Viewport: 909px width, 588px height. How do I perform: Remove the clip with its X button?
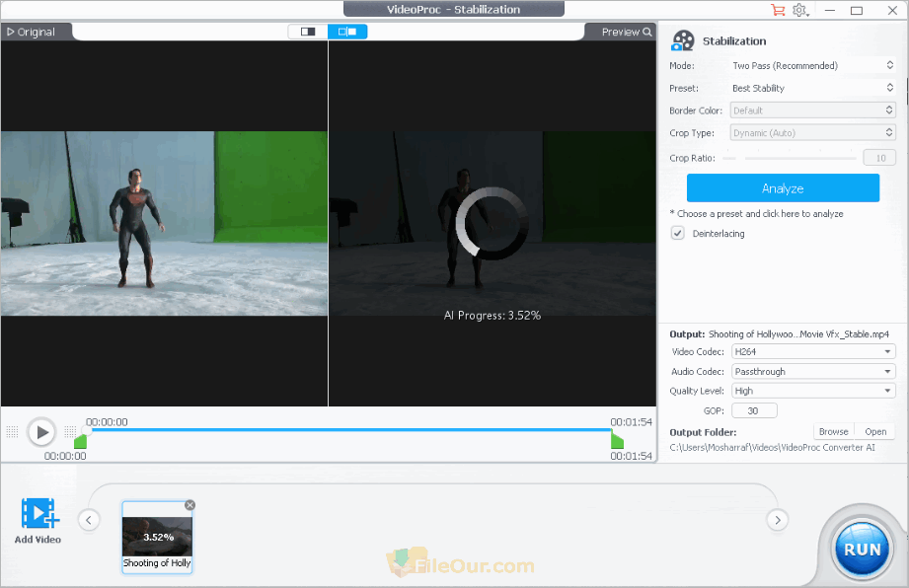click(x=189, y=505)
